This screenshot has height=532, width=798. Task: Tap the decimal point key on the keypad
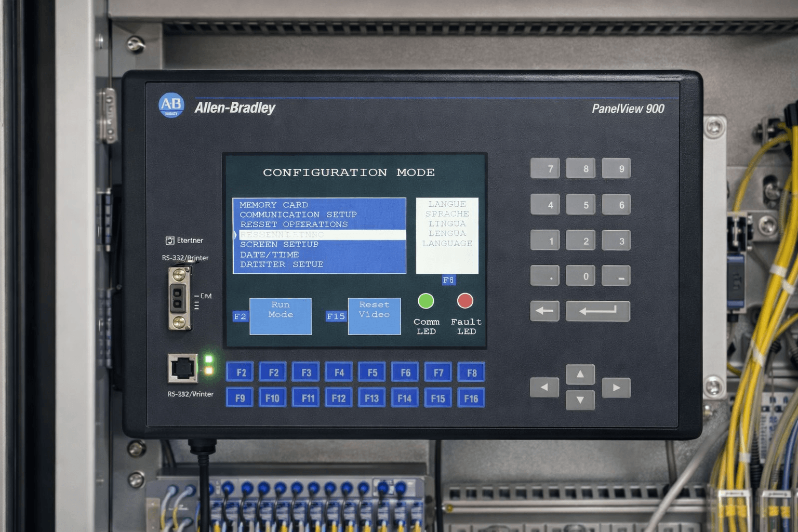coord(545,276)
